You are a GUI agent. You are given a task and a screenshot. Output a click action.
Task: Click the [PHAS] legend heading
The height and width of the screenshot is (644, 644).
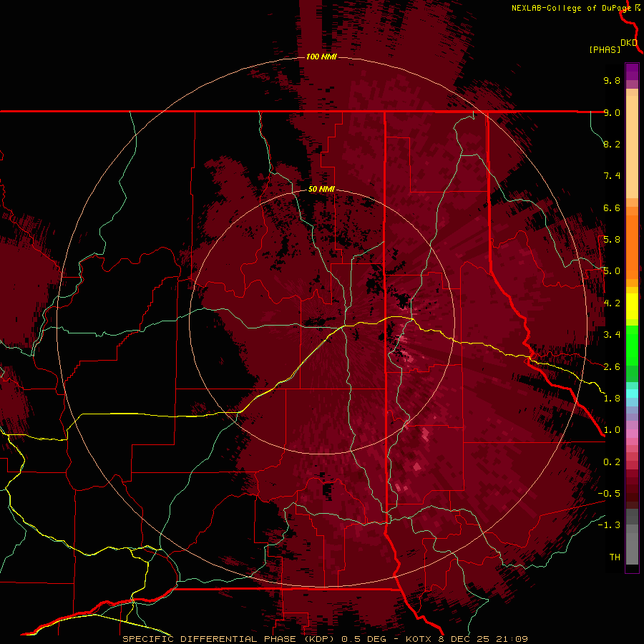(605, 49)
